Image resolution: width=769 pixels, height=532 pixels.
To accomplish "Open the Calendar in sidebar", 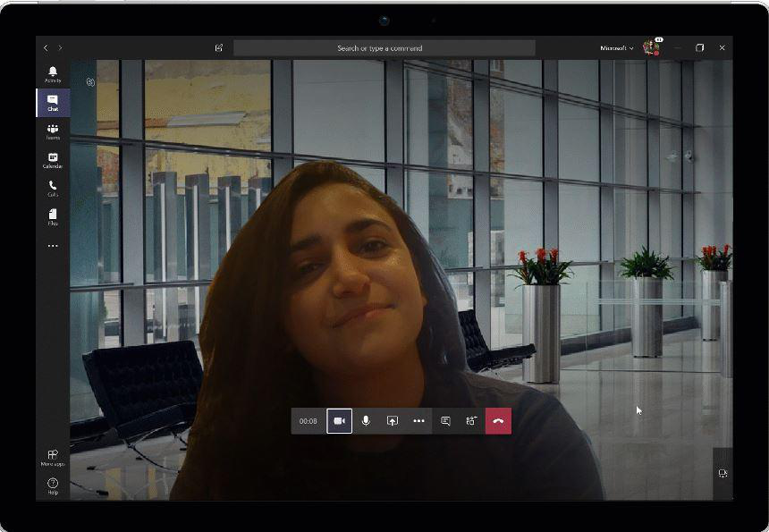I will point(53,160).
